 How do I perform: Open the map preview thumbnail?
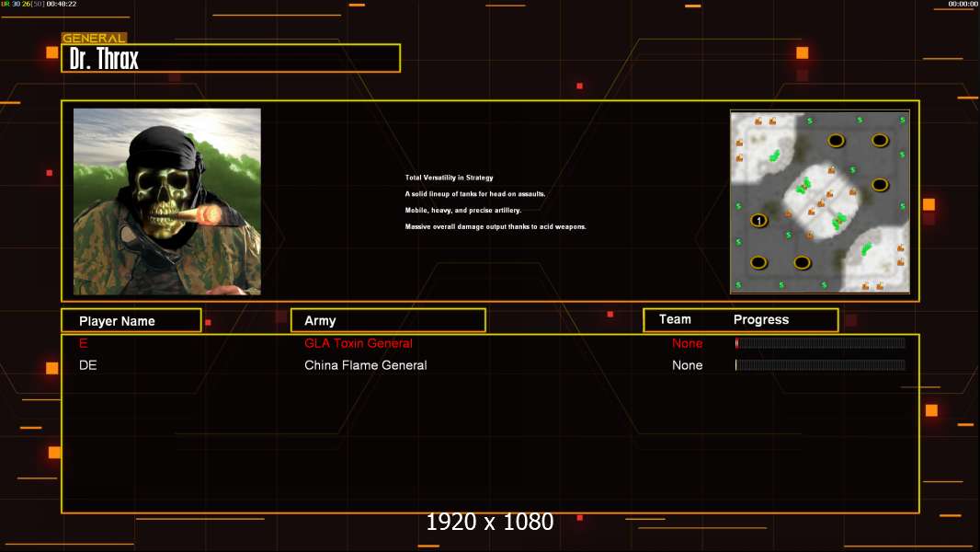(x=820, y=201)
